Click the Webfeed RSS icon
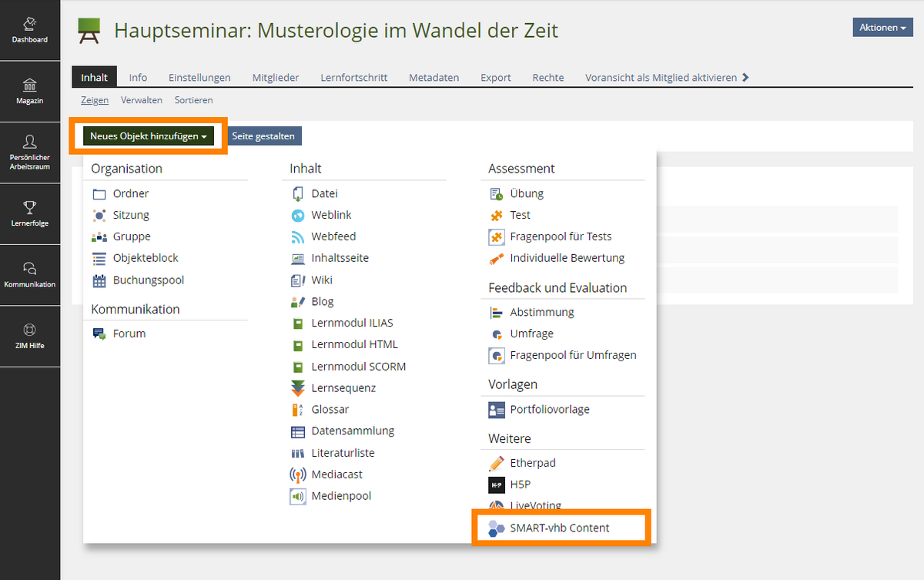The height and width of the screenshot is (580, 924). pyautogui.click(x=298, y=237)
